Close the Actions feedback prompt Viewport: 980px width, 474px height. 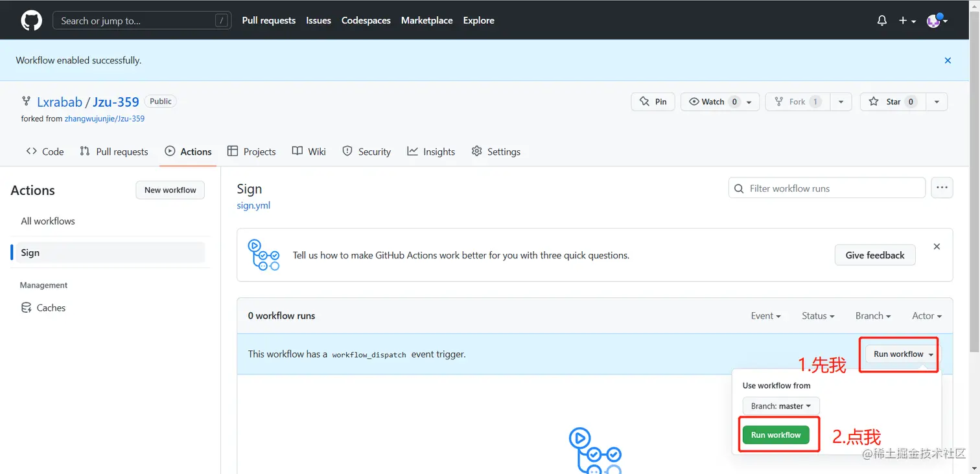click(937, 247)
